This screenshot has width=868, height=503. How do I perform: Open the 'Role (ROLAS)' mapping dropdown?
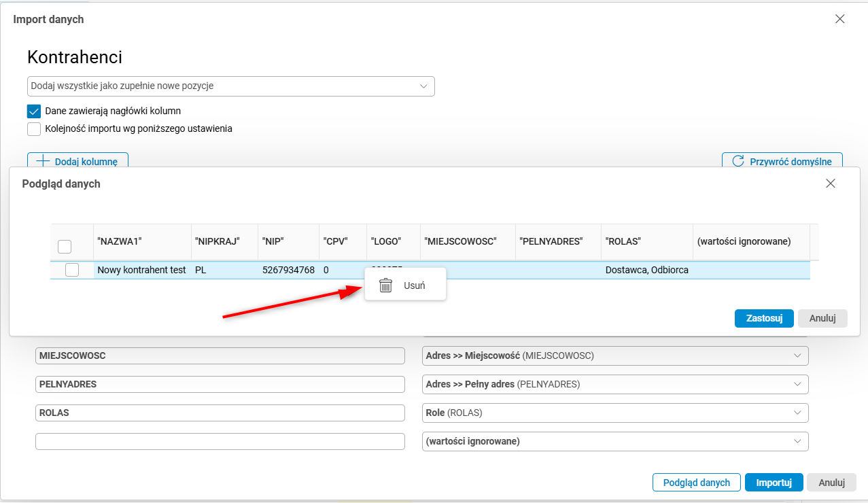797,413
